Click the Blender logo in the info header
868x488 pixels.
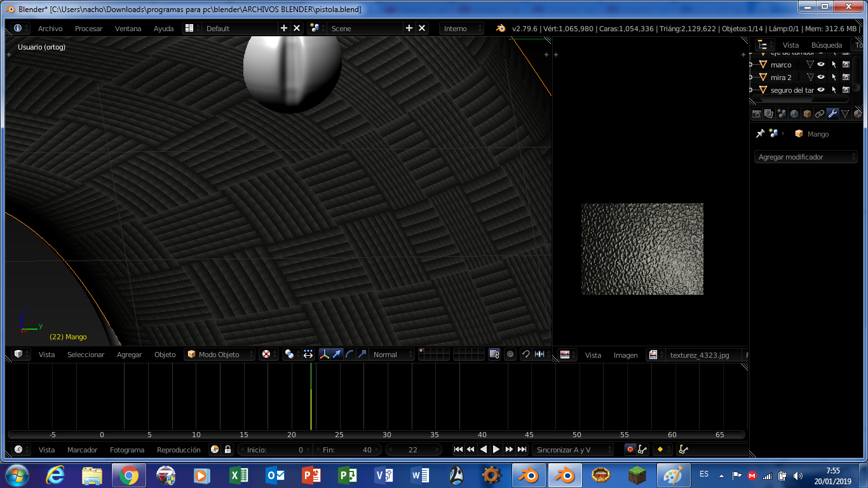click(501, 29)
